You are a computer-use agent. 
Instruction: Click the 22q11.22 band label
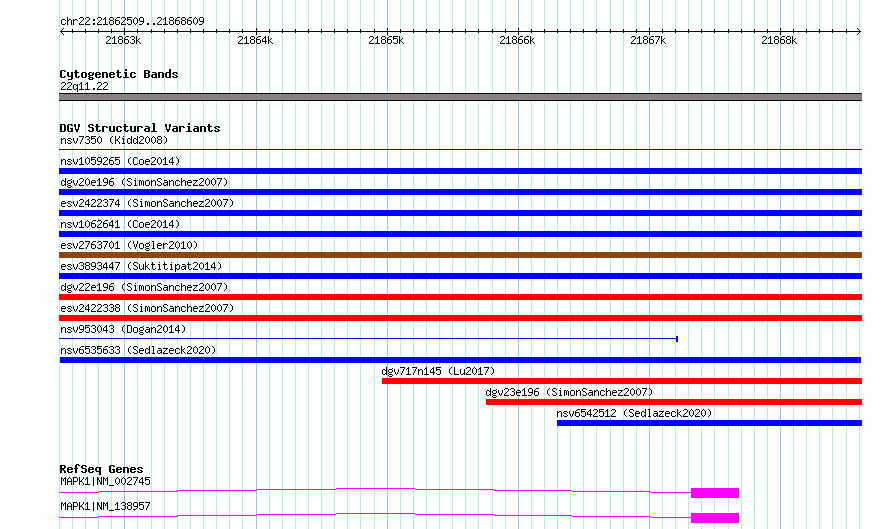click(x=84, y=86)
